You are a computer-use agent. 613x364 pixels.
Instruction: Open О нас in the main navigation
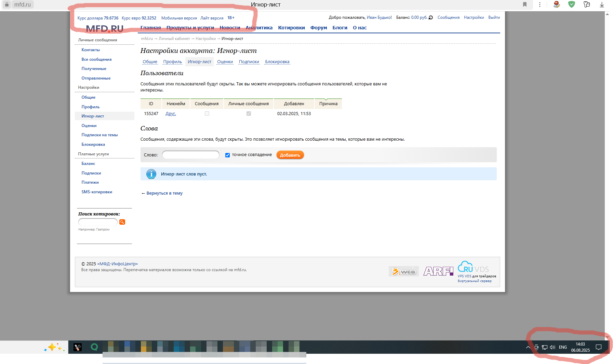point(360,28)
